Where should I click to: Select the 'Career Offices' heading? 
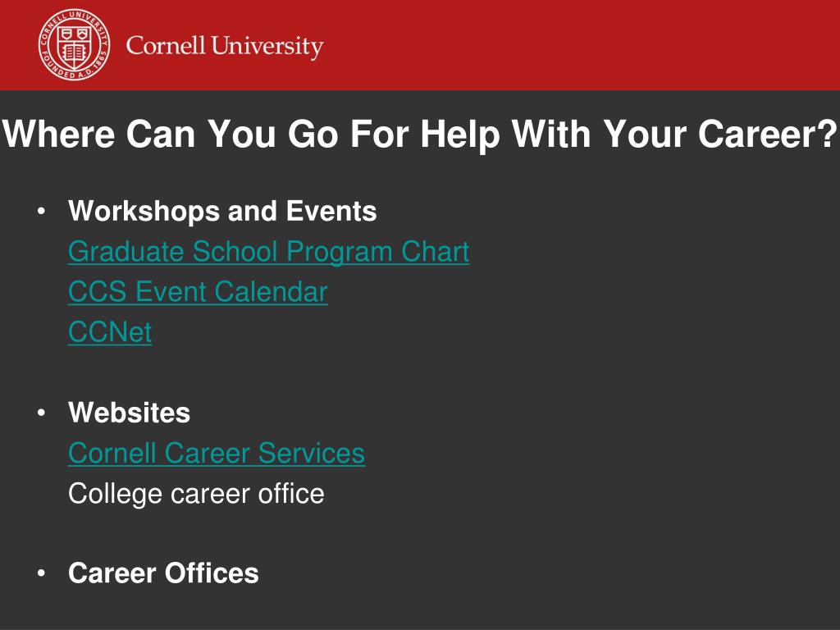click(x=163, y=573)
